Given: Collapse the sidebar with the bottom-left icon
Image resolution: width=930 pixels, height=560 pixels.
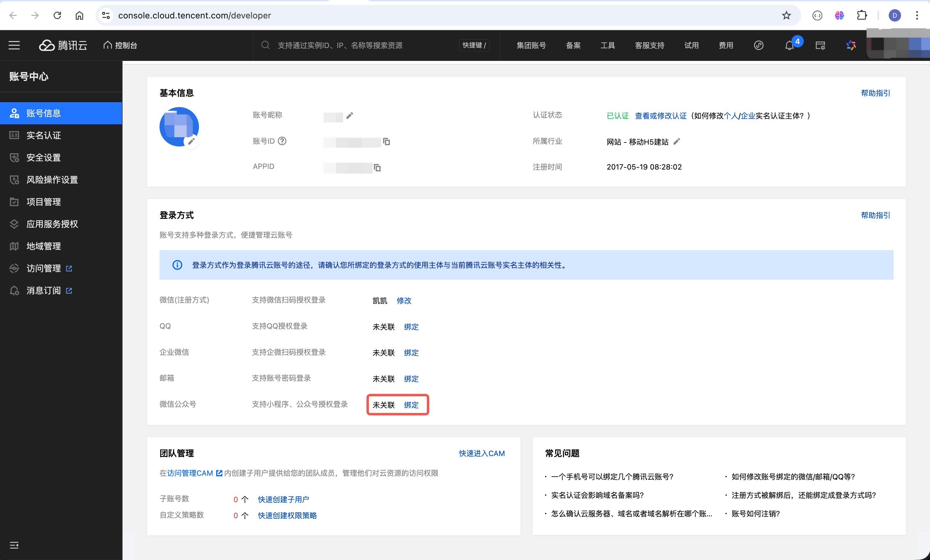Looking at the screenshot, I should (14, 545).
